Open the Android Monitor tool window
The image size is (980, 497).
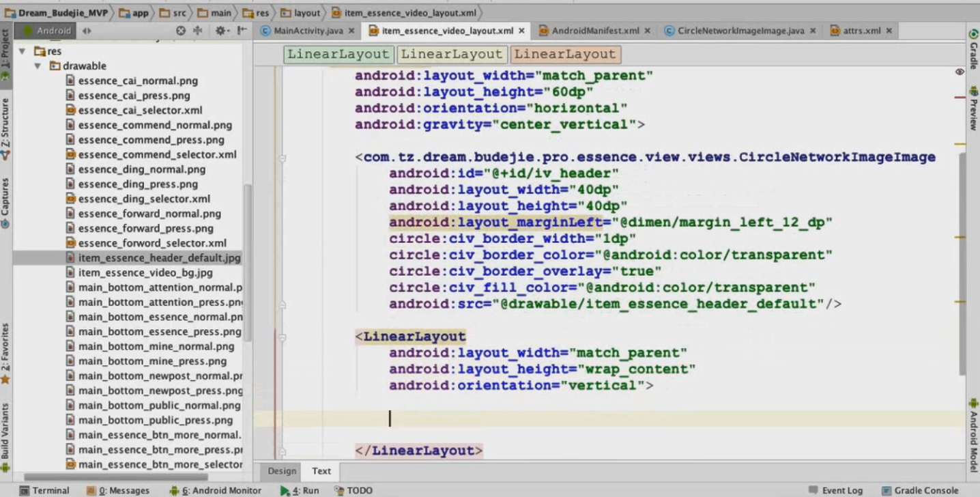(215, 490)
